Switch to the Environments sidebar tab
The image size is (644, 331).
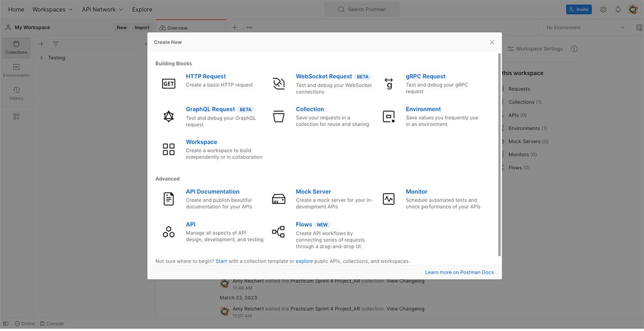pos(16,70)
